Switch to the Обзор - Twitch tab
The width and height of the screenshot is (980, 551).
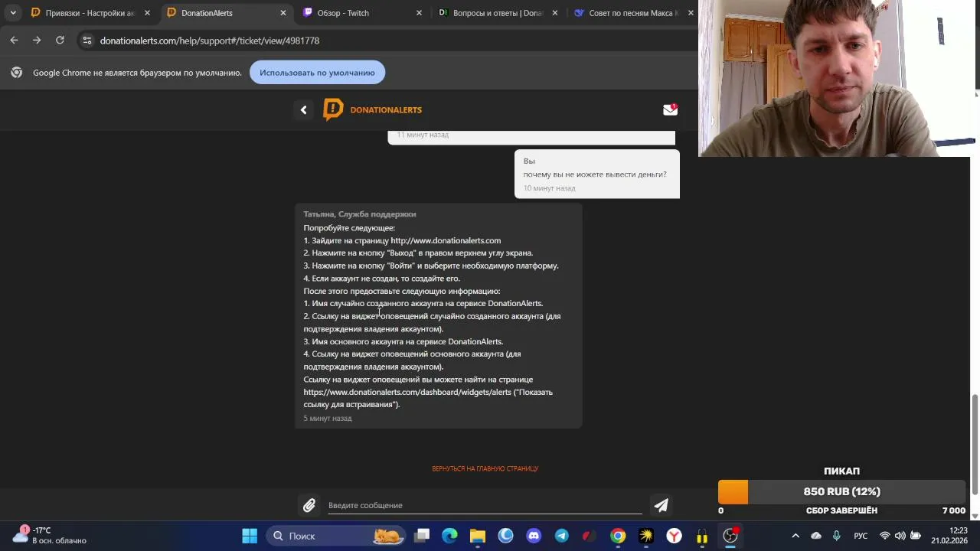(x=361, y=13)
